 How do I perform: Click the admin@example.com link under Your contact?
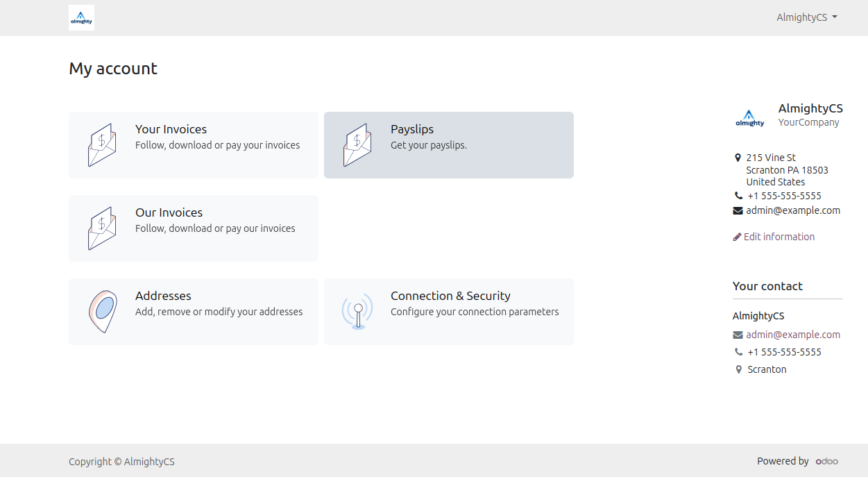coord(793,335)
